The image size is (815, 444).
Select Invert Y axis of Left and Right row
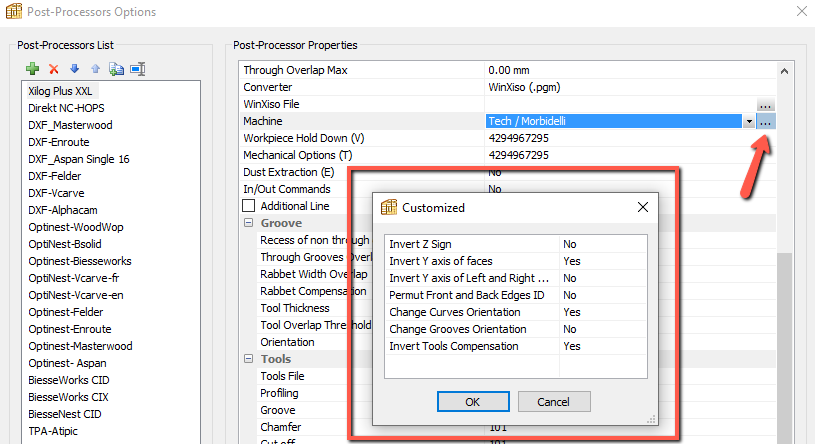(516, 278)
